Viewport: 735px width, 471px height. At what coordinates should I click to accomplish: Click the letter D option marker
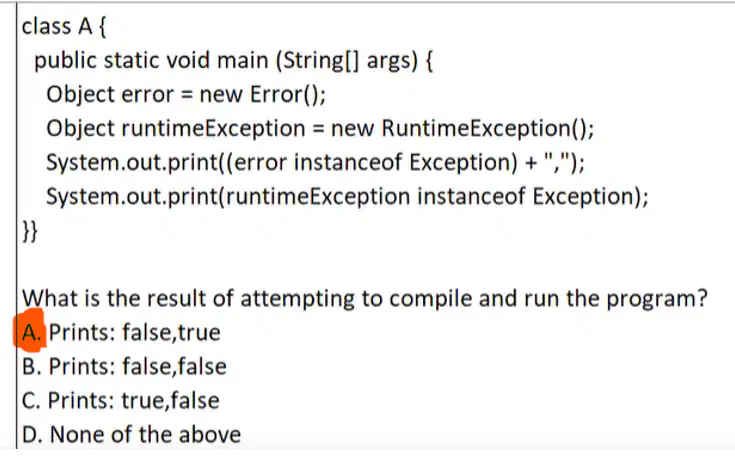click(32, 434)
